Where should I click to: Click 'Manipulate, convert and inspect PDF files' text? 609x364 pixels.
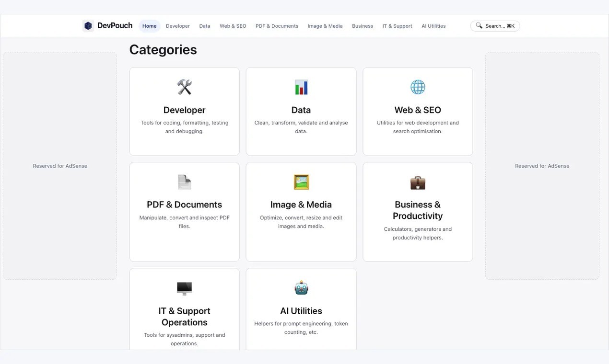[x=184, y=222]
